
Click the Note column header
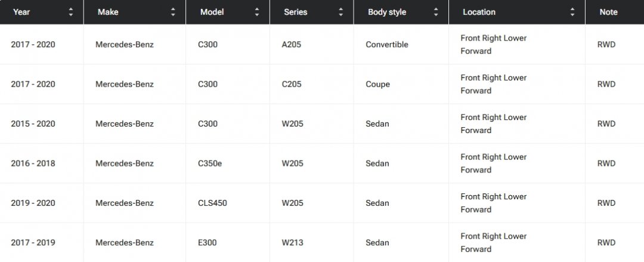click(609, 12)
